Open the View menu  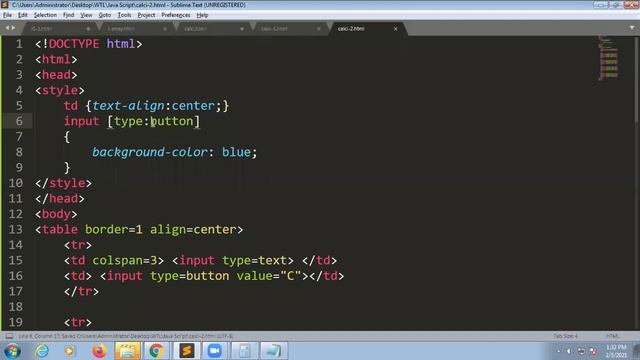(86, 15)
